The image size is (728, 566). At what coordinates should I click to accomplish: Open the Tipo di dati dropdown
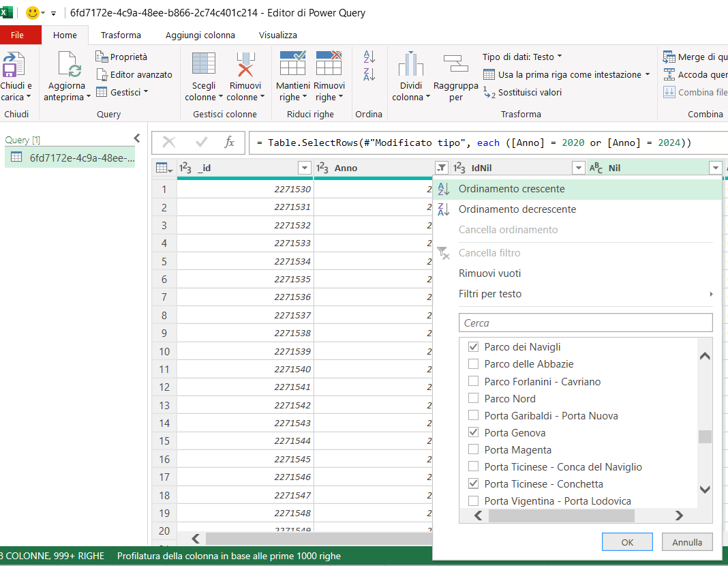(522, 57)
